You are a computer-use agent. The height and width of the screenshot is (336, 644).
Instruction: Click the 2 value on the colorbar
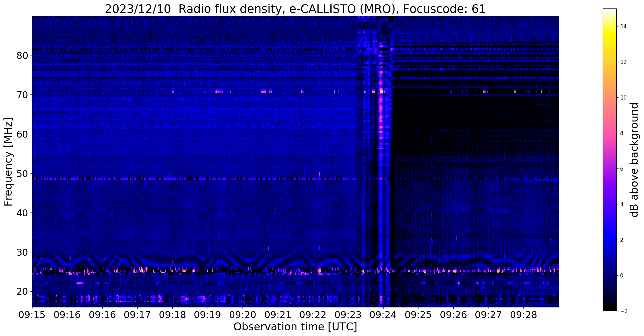click(x=621, y=240)
